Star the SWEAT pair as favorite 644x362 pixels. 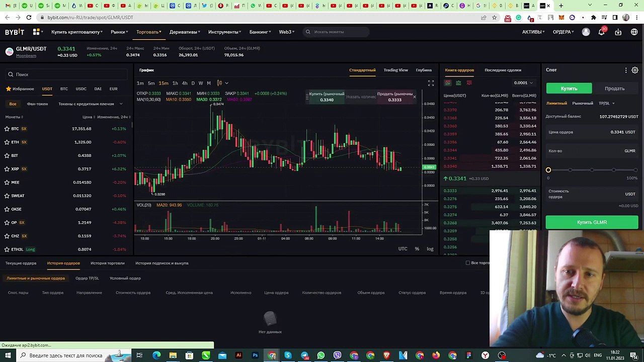[x=7, y=196]
